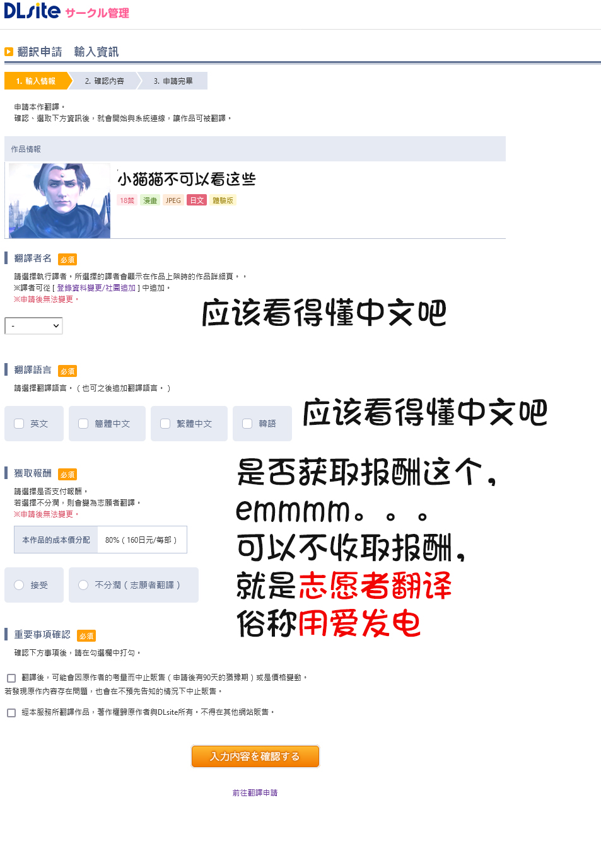Click the DLsite logo
Image resolution: width=601 pixels, height=868 pixels.
(x=32, y=11)
